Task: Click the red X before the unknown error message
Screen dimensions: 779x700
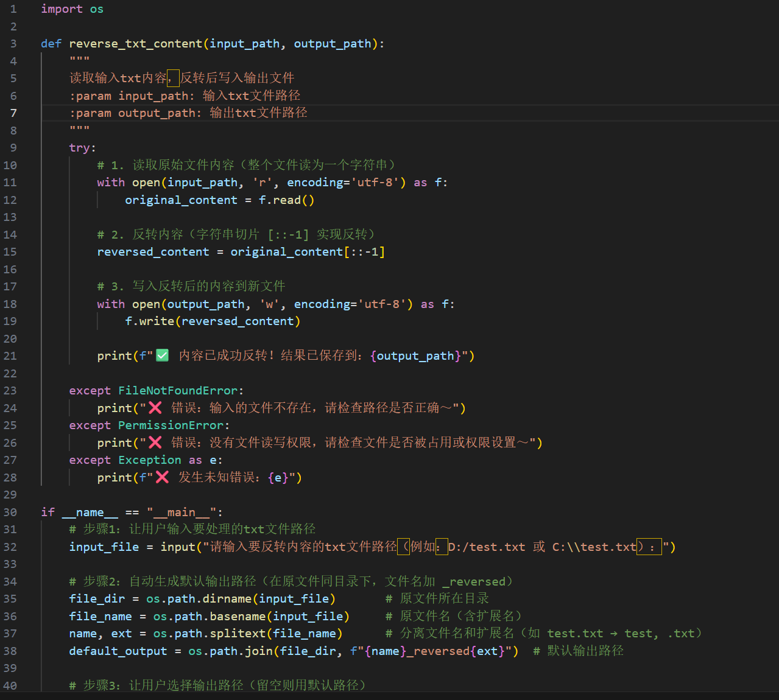Action: [162, 477]
